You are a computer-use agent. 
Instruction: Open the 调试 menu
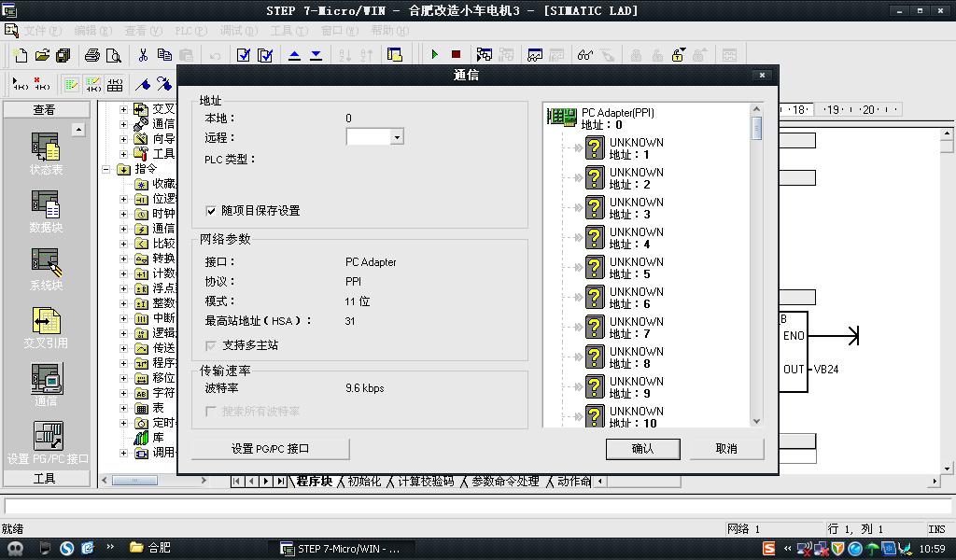click(x=238, y=31)
